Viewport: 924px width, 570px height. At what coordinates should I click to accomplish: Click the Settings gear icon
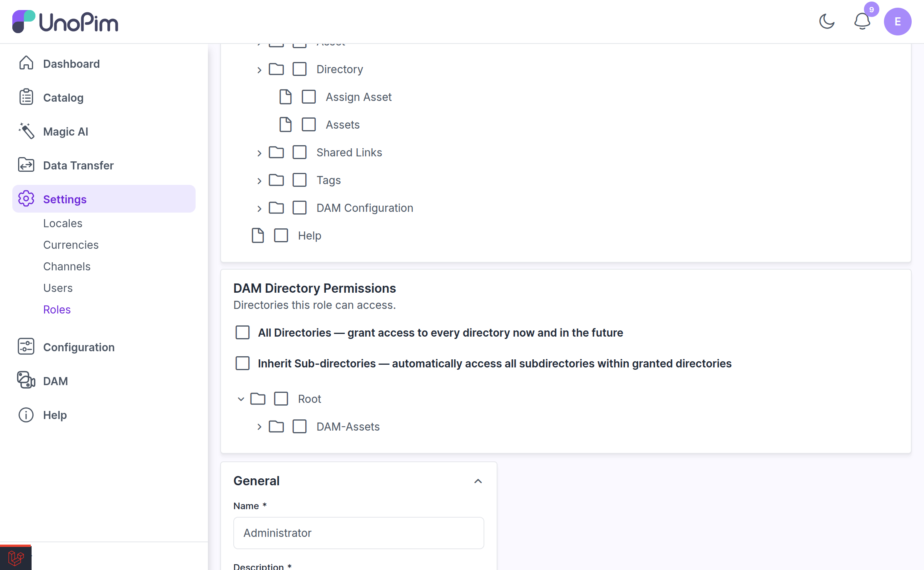point(26,199)
